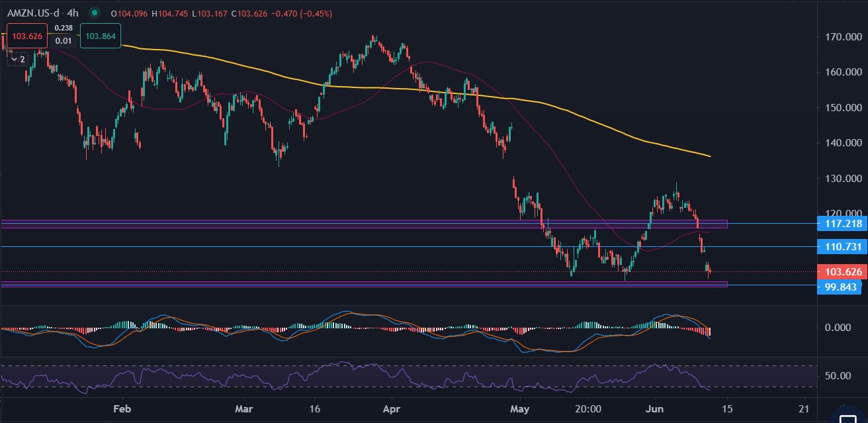Click the 0.238 Fibonacci level label

pyautogui.click(x=64, y=28)
